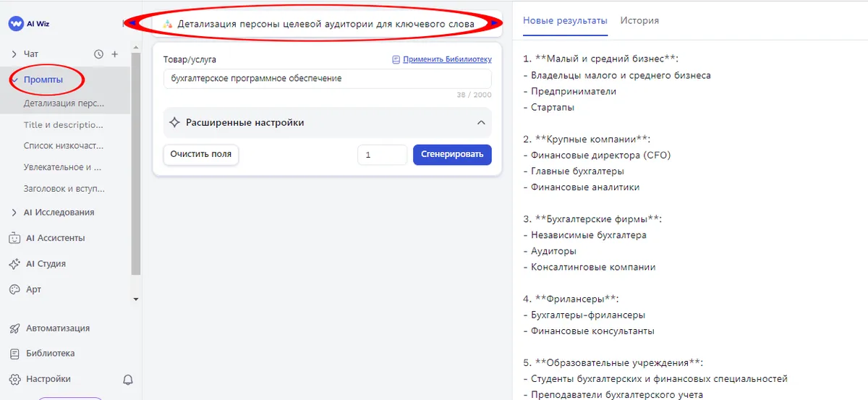The height and width of the screenshot is (400, 868).
Task: Click the Очистить поля button
Action: pos(201,154)
